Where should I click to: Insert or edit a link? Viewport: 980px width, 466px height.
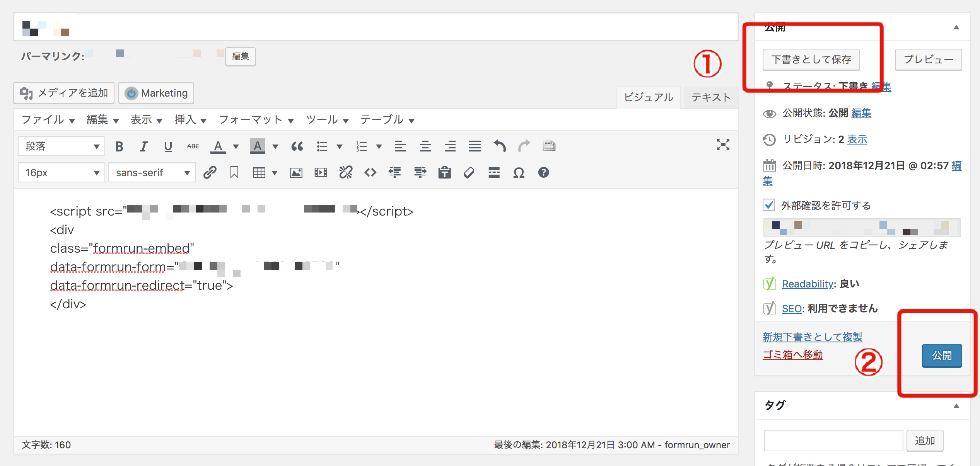pyautogui.click(x=210, y=172)
